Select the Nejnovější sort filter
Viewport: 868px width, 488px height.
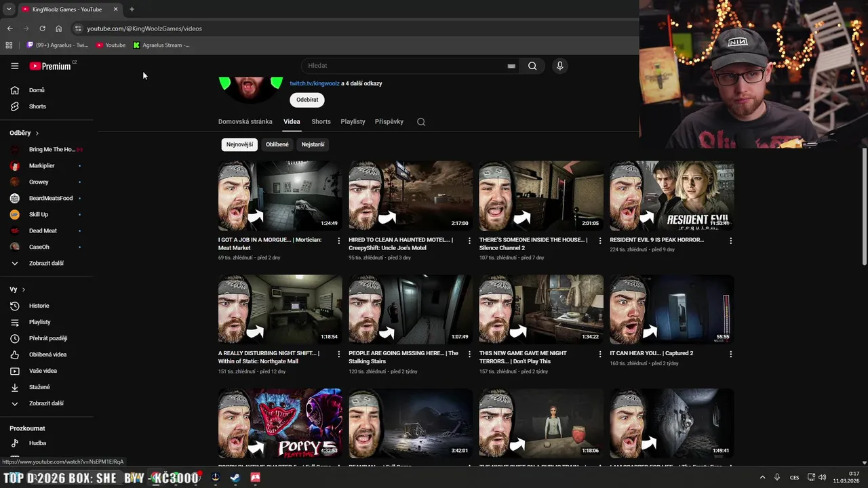pos(239,144)
